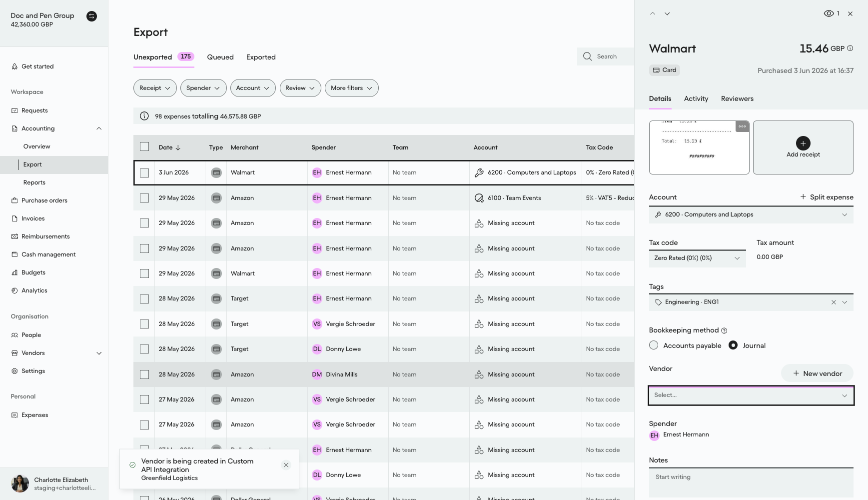Switch to the Unexported tab
868x500 pixels.
coord(163,57)
